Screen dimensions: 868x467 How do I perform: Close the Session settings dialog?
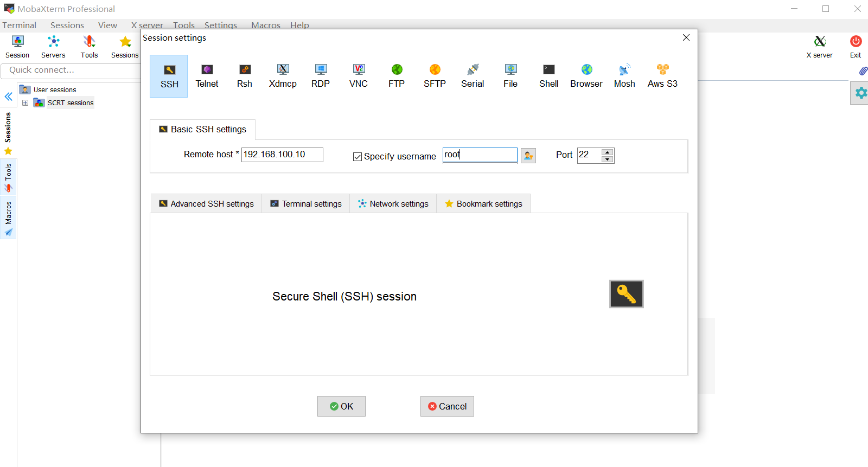[x=686, y=37]
